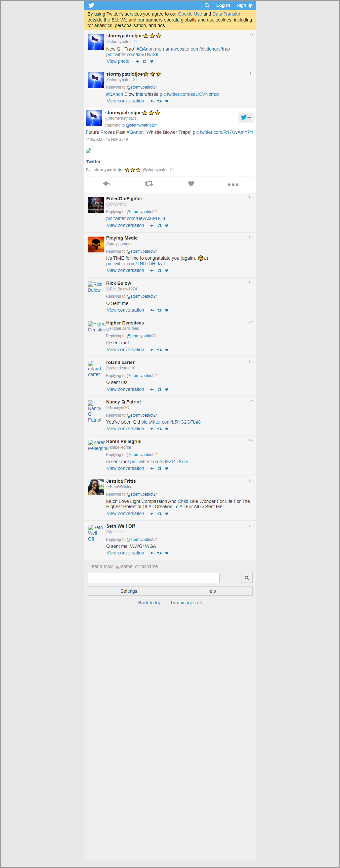The width and height of the screenshot is (340, 868).
Task: Open the Help tab at bottom
Action: point(211,591)
